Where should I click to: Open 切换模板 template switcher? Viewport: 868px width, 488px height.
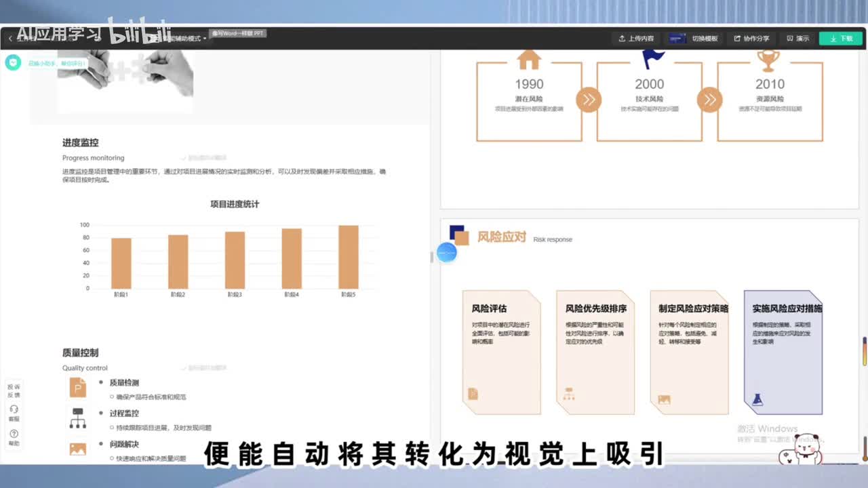click(x=694, y=39)
